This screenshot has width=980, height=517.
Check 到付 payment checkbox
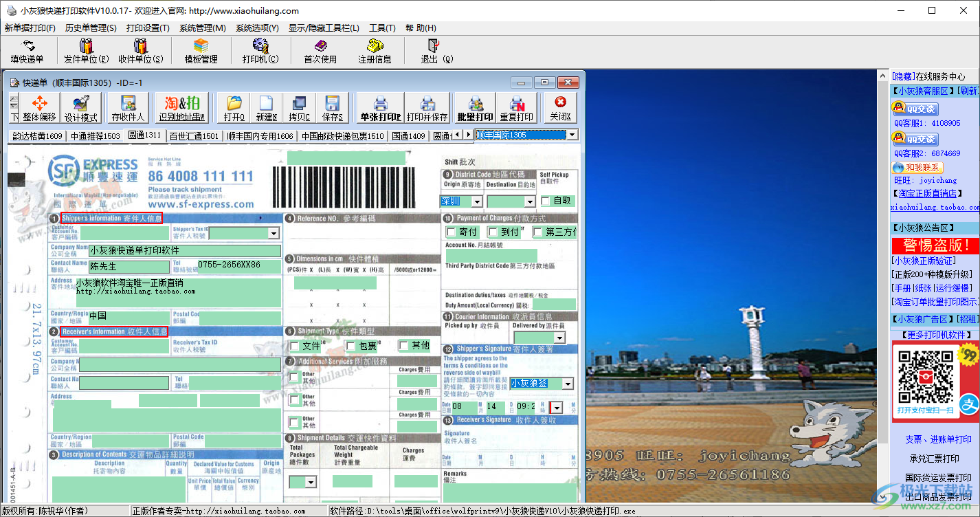(493, 232)
